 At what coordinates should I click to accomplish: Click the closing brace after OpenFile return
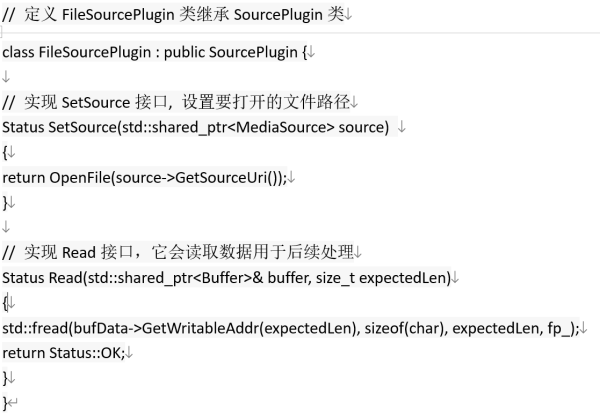click(5, 202)
